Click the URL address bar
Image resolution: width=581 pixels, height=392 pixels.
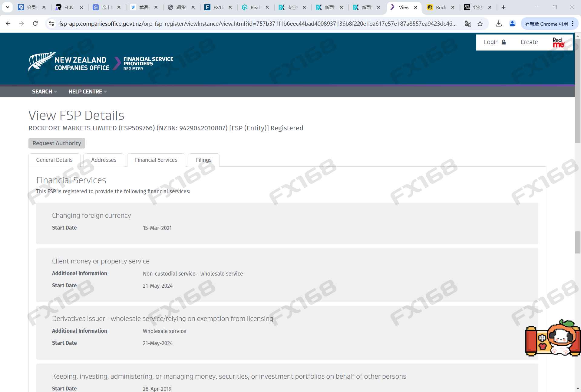point(257,24)
